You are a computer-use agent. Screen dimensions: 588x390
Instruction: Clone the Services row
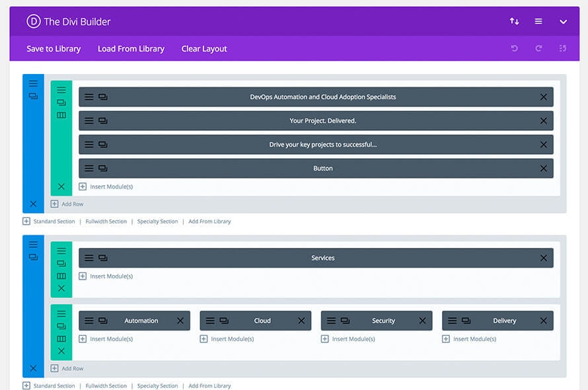tap(61, 264)
